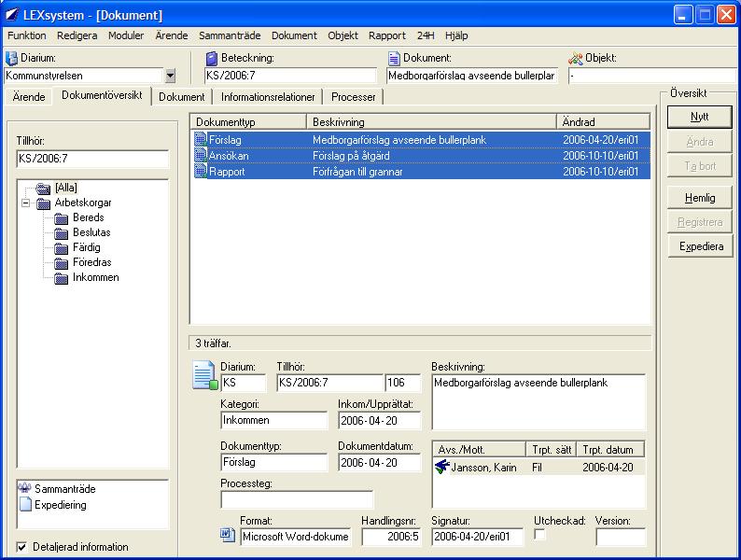Click the Inkommen folder icon
The height and width of the screenshot is (560, 741).
pyautogui.click(x=61, y=278)
